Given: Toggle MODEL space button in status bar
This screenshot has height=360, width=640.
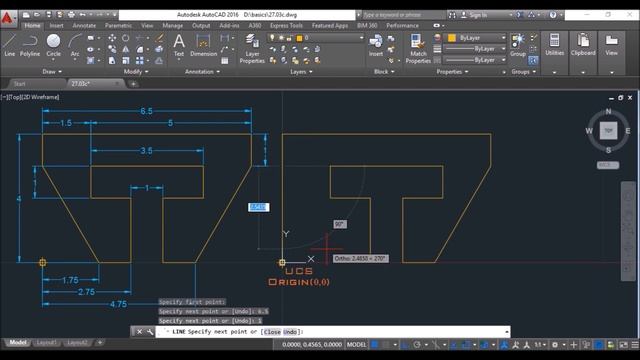Looking at the screenshot, I should (356, 345).
